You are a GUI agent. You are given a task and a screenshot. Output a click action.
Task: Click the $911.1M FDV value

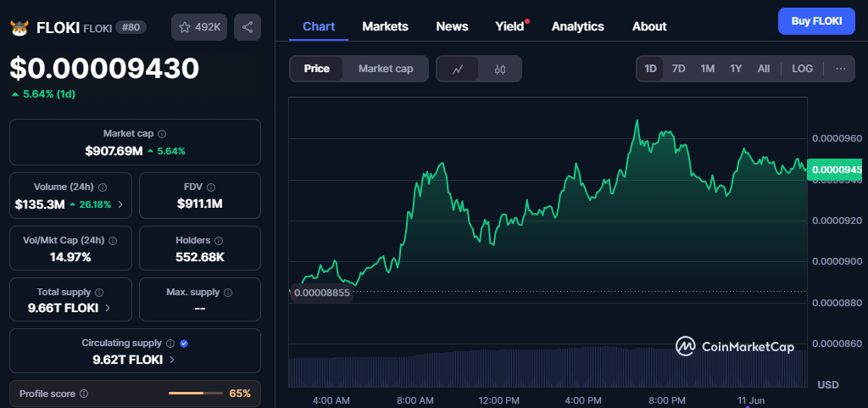tap(200, 204)
